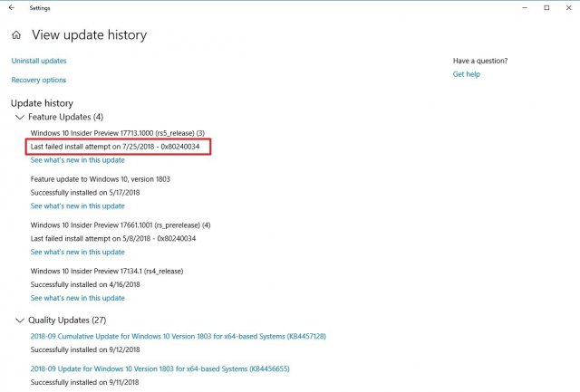Open the Recovery options link
The height and width of the screenshot is (392, 580).
click(x=38, y=80)
